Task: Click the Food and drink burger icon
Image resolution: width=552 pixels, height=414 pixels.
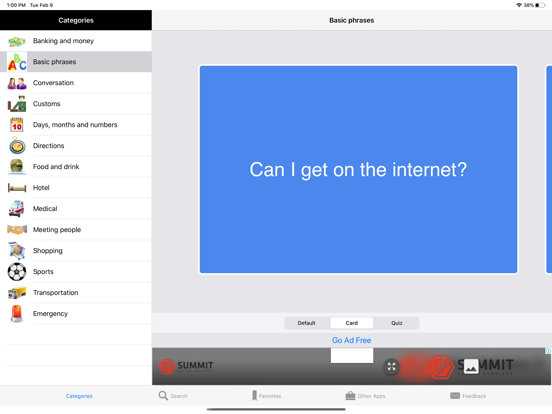Action: click(x=17, y=166)
